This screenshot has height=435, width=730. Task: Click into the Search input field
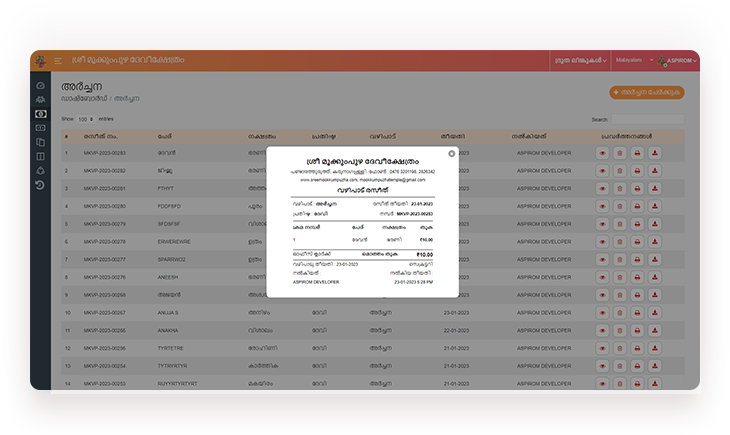click(x=648, y=120)
